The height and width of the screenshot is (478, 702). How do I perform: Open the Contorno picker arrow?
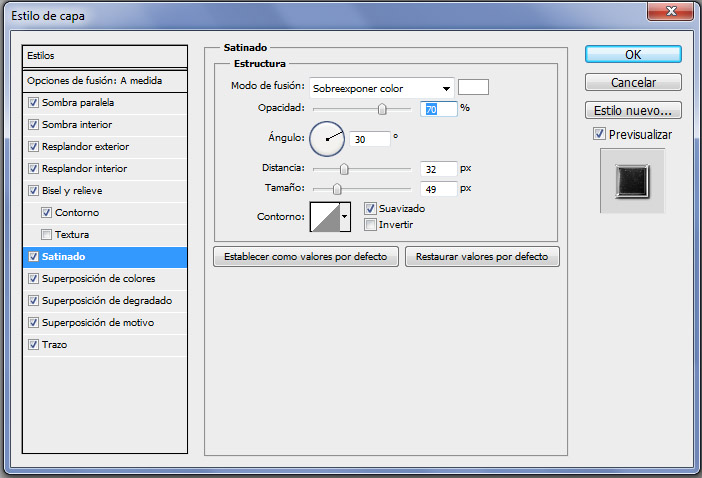345,217
